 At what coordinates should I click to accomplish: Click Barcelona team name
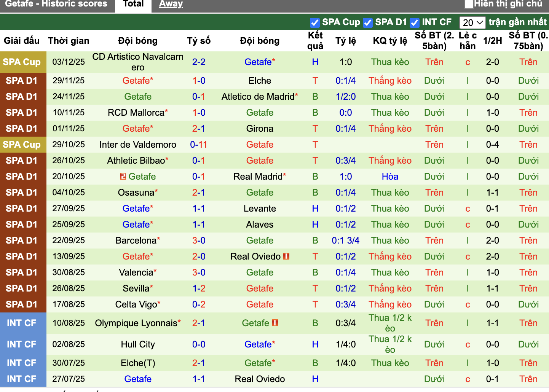click(136, 241)
